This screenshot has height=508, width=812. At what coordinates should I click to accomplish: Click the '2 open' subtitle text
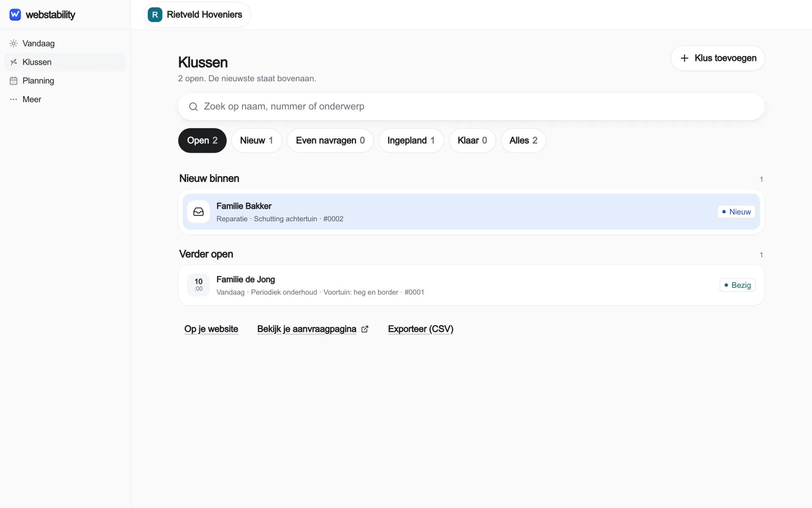pos(247,79)
